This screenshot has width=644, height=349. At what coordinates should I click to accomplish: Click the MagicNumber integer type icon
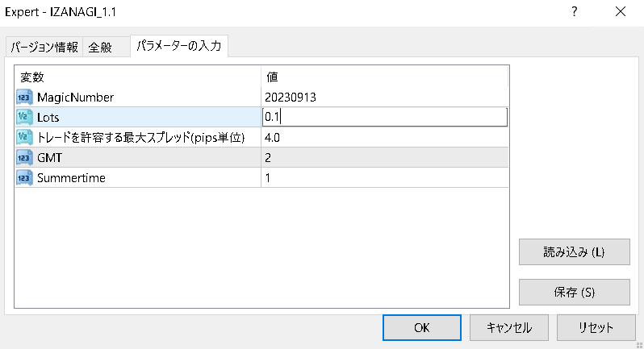23,97
